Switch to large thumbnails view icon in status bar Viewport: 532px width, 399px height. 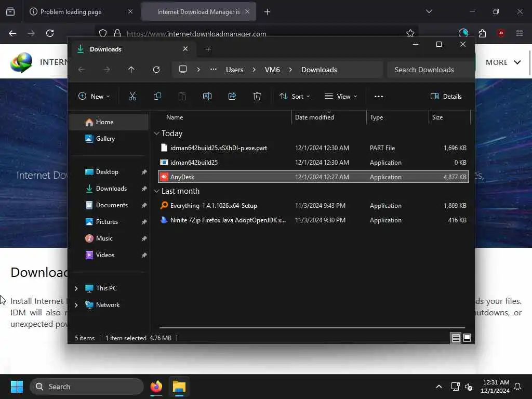[x=467, y=338]
